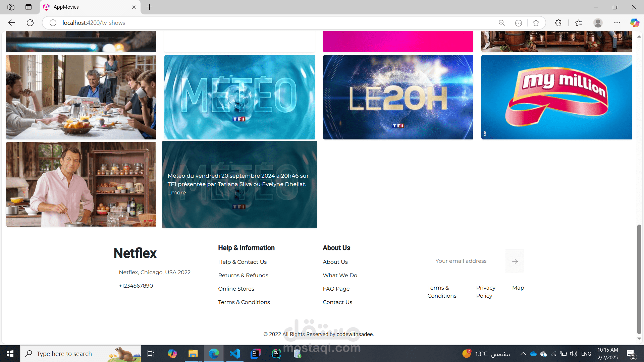Screen dimensions: 644x362
Task: Click the zoom magnifier in address bar
Action: (x=502, y=23)
